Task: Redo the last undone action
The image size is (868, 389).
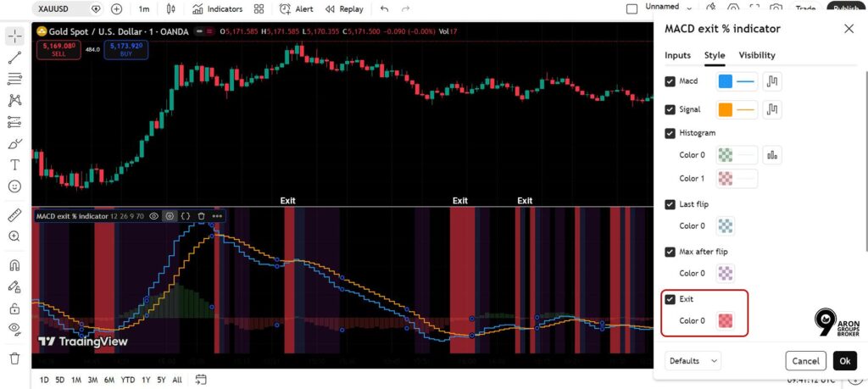Action: (x=406, y=8)
